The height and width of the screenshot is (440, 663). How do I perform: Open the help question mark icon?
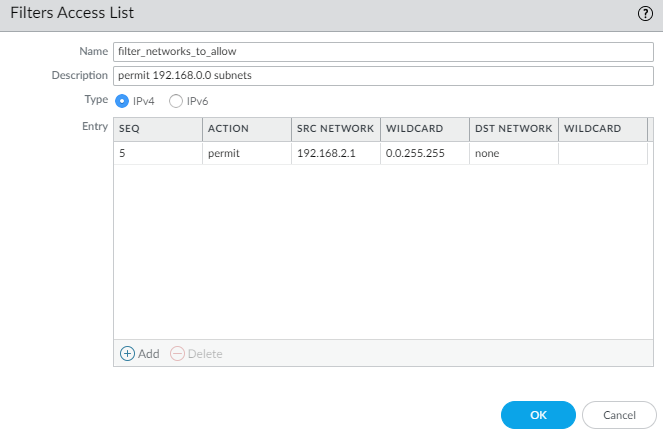645,13
